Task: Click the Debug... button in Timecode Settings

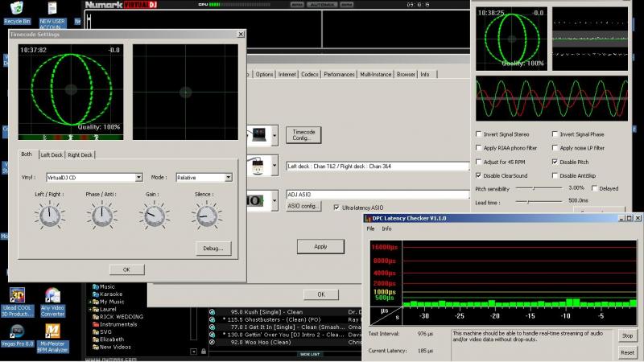Action: tap(213, 249)
